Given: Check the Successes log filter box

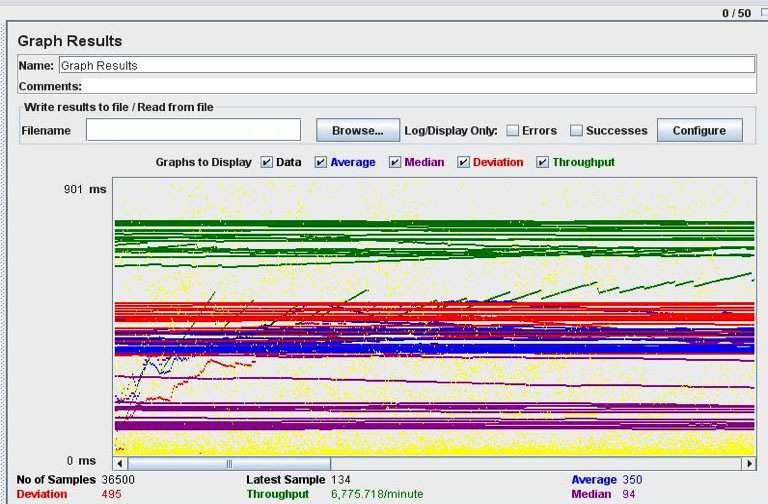Looking at the screenshot, I should click(x=576, y=130).
